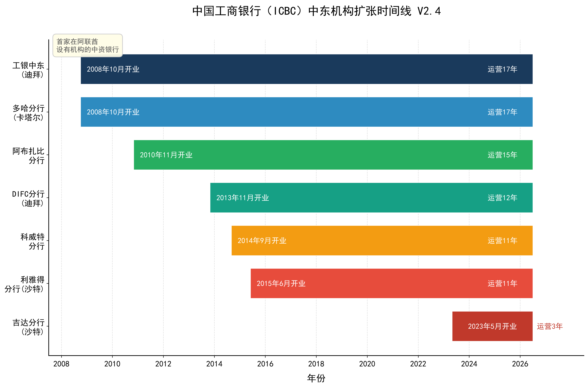Click the '2014年9月开业' label

pos(262,241)
